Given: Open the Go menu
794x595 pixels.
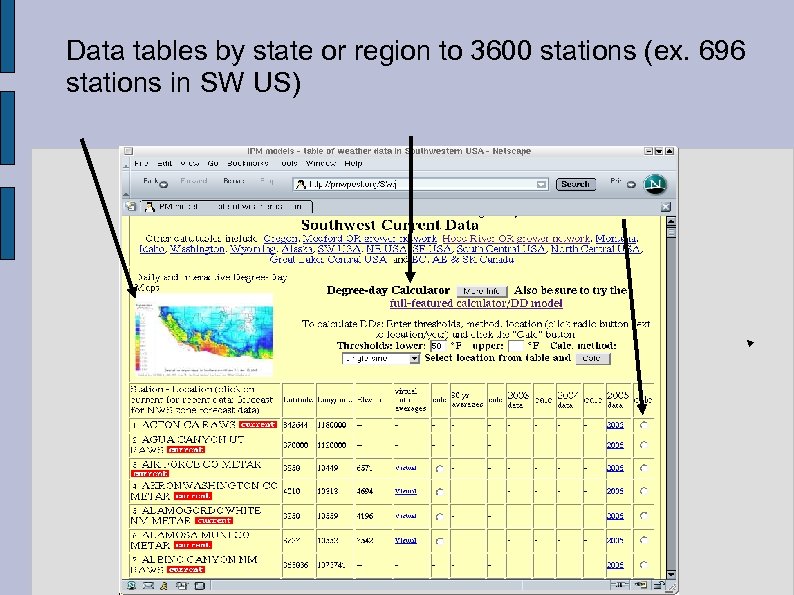Looking at the screenshot, I should click(x=213, y=164).
